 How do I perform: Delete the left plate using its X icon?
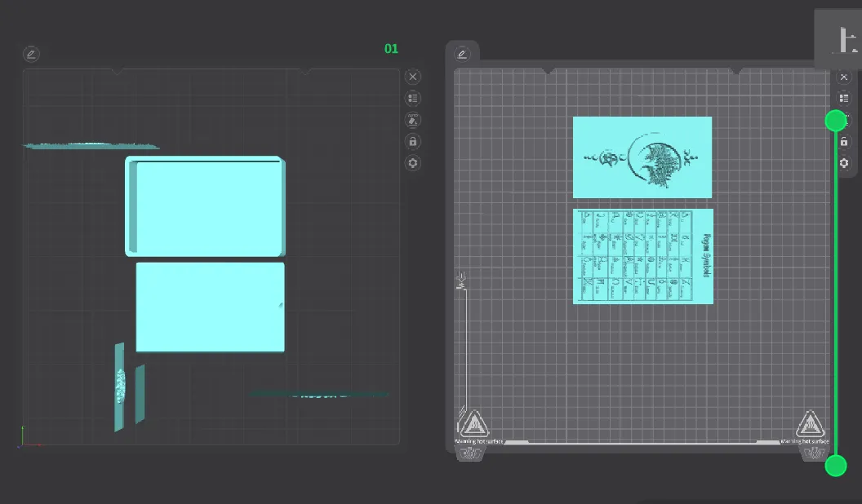[x=412, y=76]
